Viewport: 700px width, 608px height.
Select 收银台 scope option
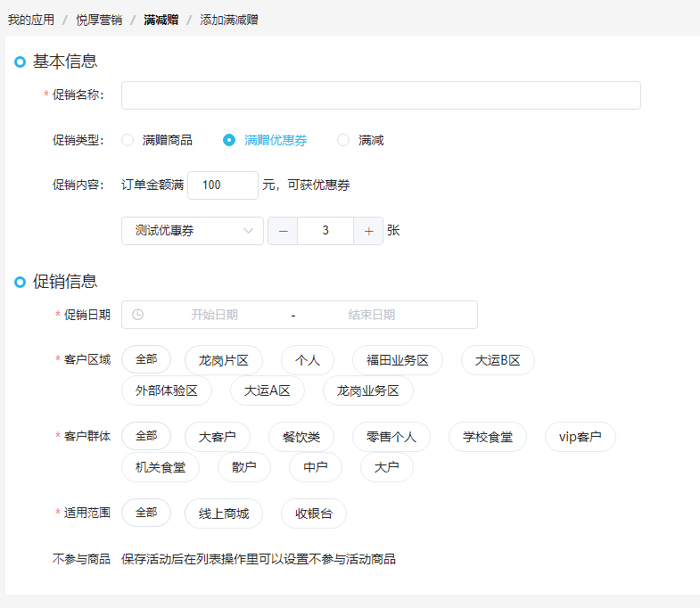point(314,514)
